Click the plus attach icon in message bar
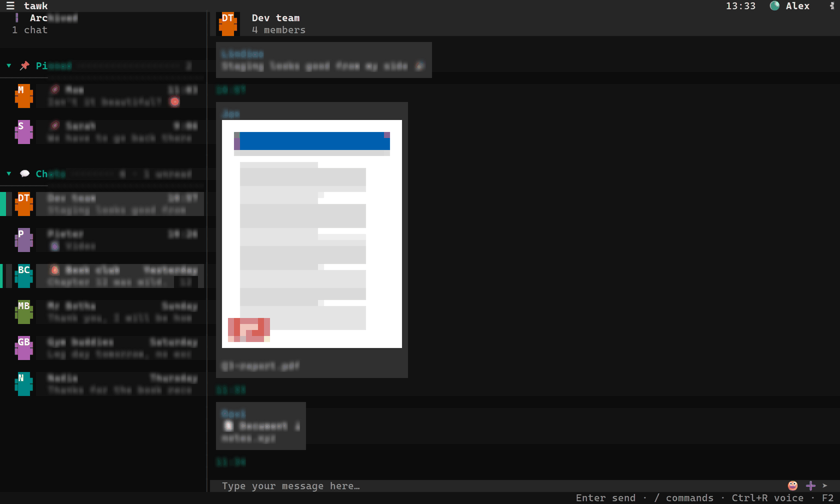The height and width of the screenshot is (504, 840). tap(811, 485)
